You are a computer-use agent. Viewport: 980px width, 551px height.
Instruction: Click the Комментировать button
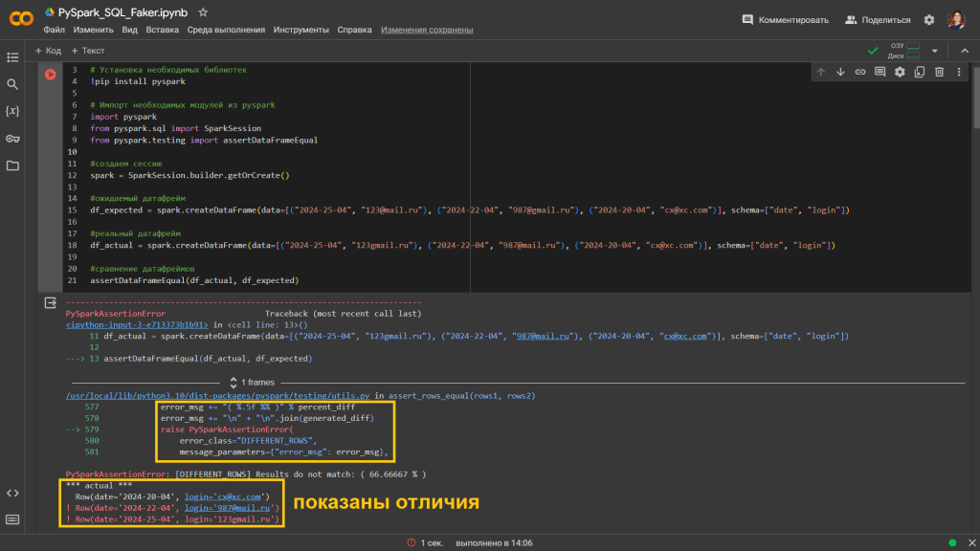point(785,20)
